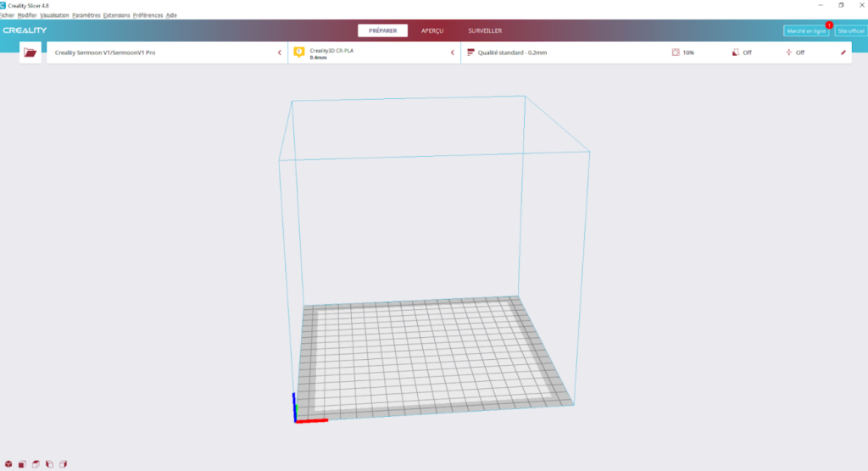Switch to 3D isometric view cube
The height and width of the screenshot is (471, 868).
coord(8,463)
